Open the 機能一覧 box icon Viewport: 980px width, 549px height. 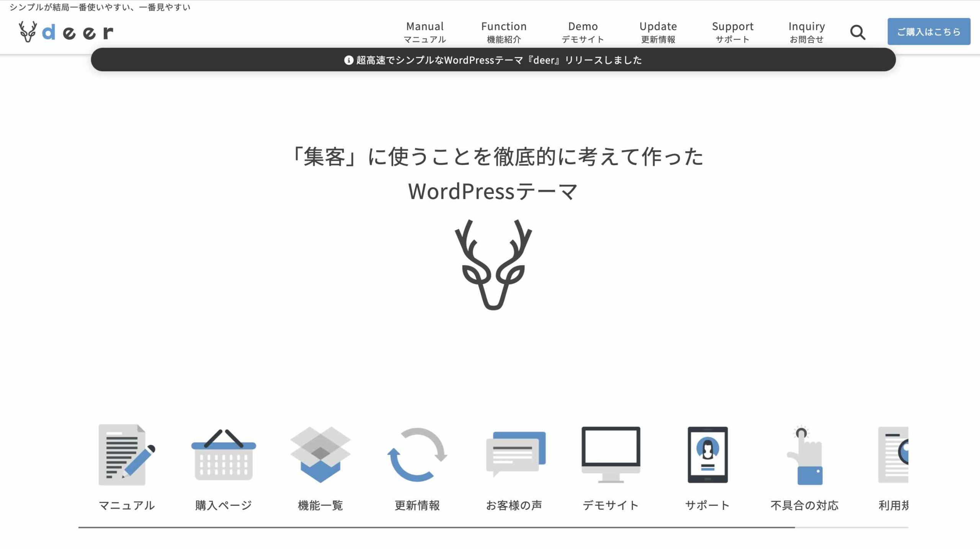tap(320, 454)
